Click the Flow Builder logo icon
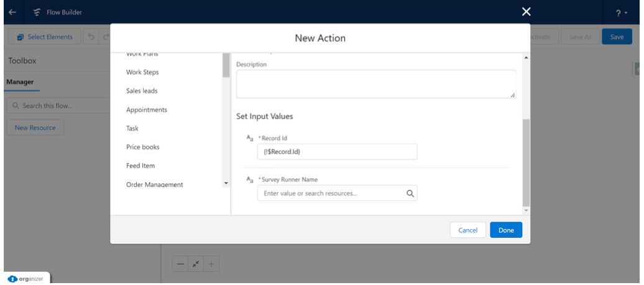Screen dimensions: 644x285 coord(37,12)
